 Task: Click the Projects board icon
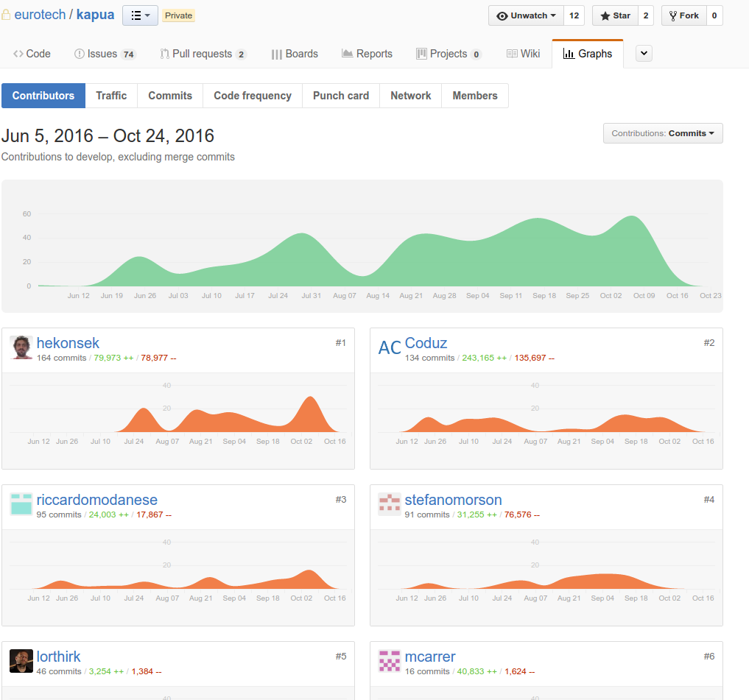click(421, 54)
